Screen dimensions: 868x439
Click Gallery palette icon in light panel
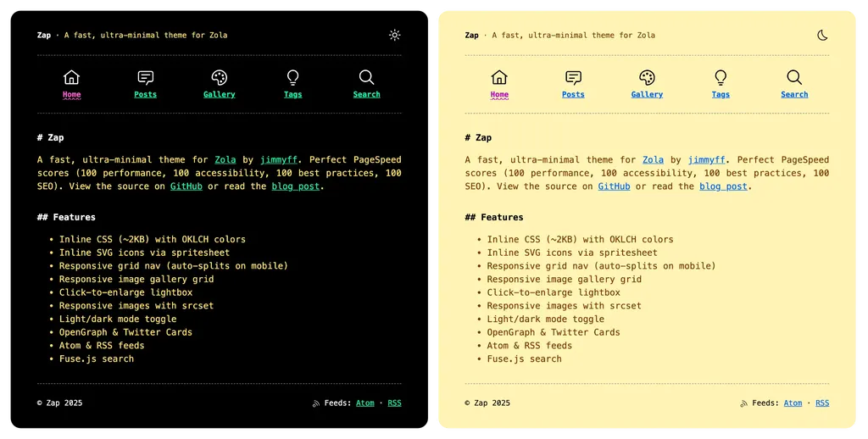647,77
